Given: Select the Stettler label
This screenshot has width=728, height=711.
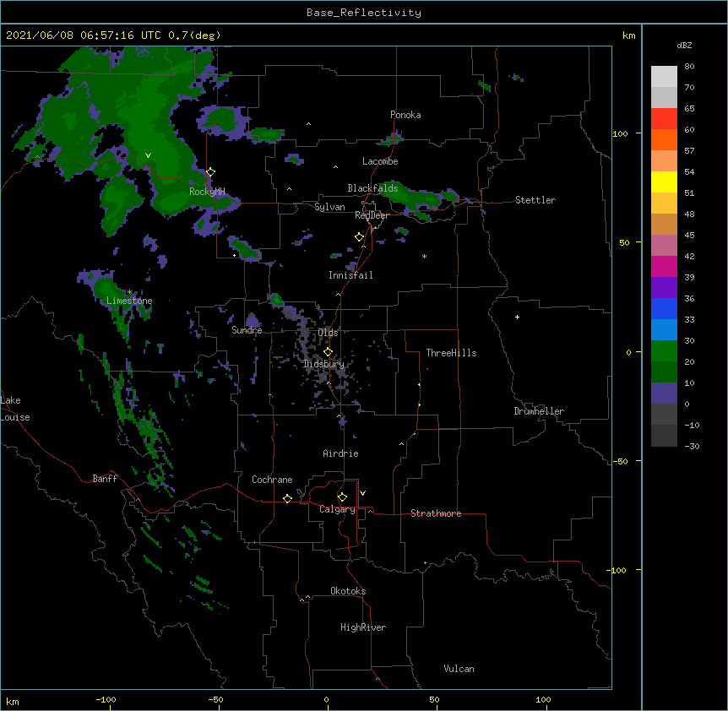Looking at the screenshot, I should point(535,200).
